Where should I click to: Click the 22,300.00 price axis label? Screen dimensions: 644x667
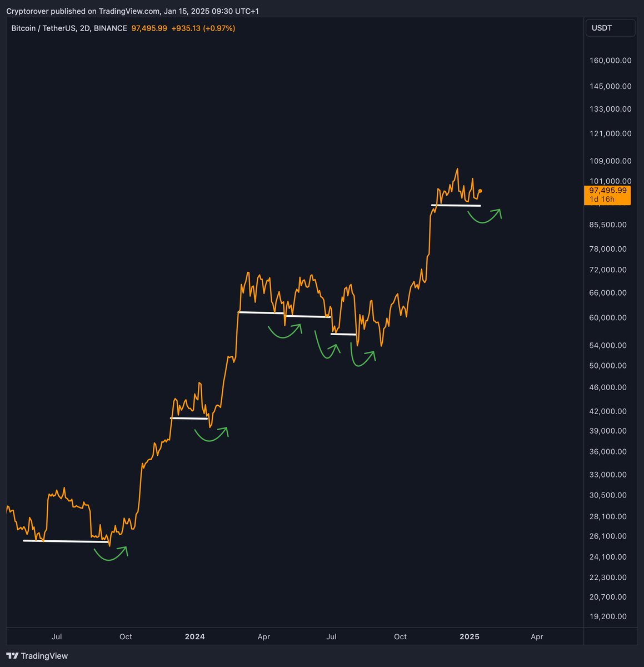click(x=608, y=578)
